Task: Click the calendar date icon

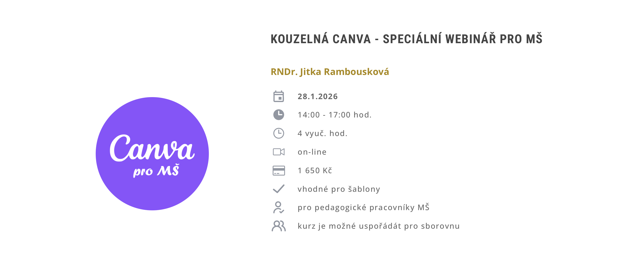Action: 278,96
